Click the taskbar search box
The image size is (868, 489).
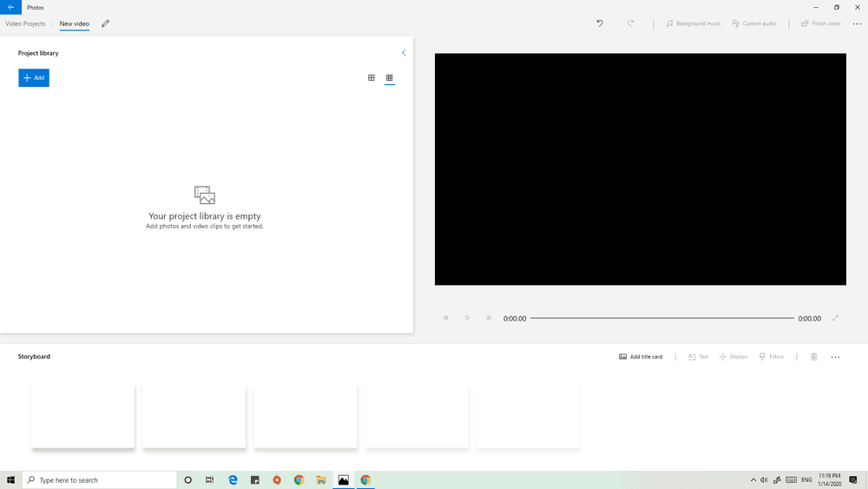(100, 480)
